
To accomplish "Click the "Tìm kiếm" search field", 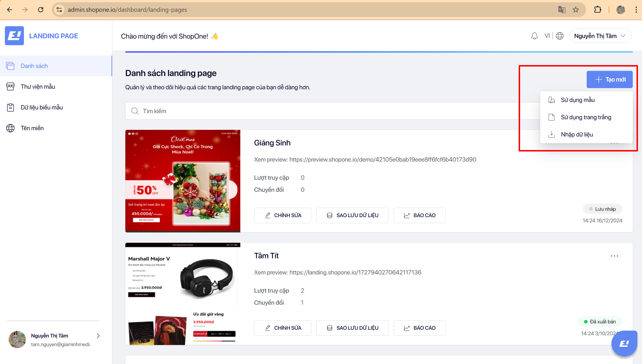I will (x=317, y=111).
